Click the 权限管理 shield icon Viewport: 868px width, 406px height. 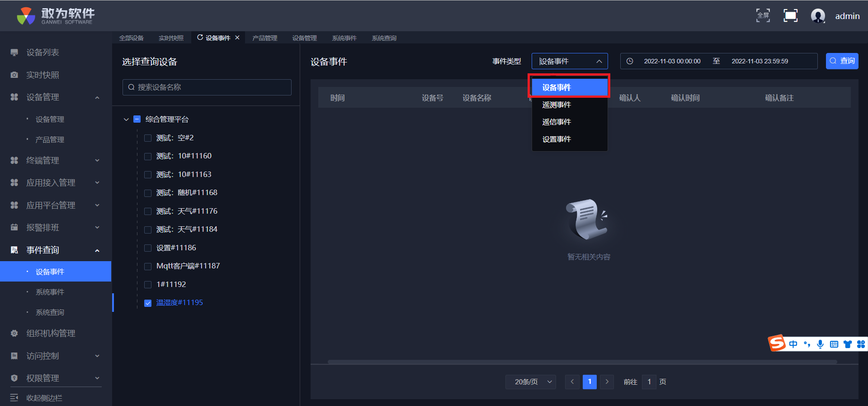click(x=14, y=378)
